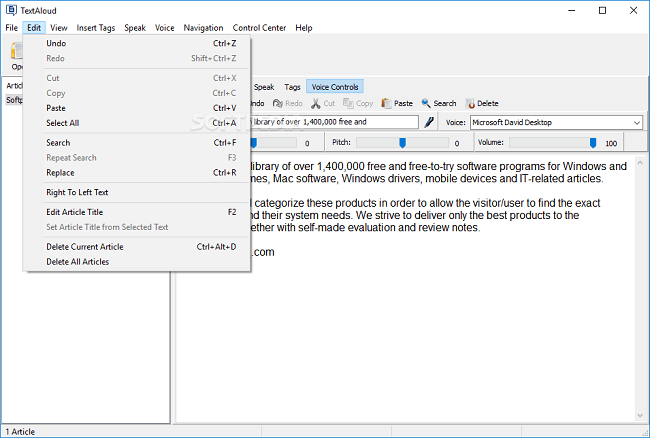This screenshot has width=650, height=438.
Task: Choose Undo in the Edit menu
Action: pos(137,44)
